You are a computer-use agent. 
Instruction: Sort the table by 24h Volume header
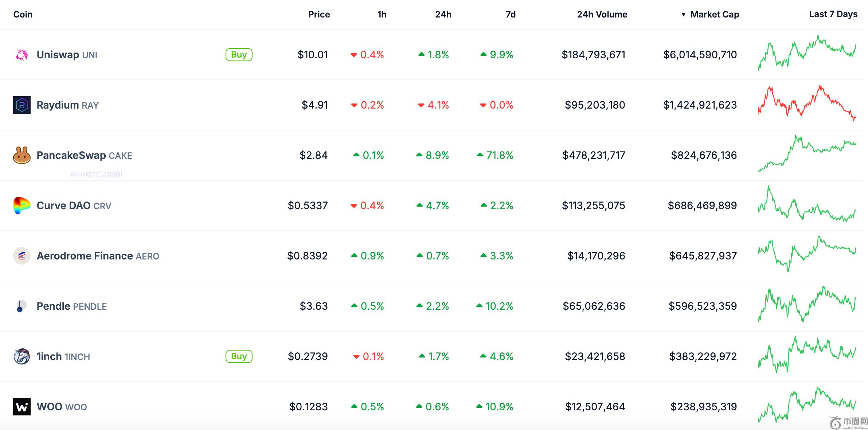click(x=602, y=15)
